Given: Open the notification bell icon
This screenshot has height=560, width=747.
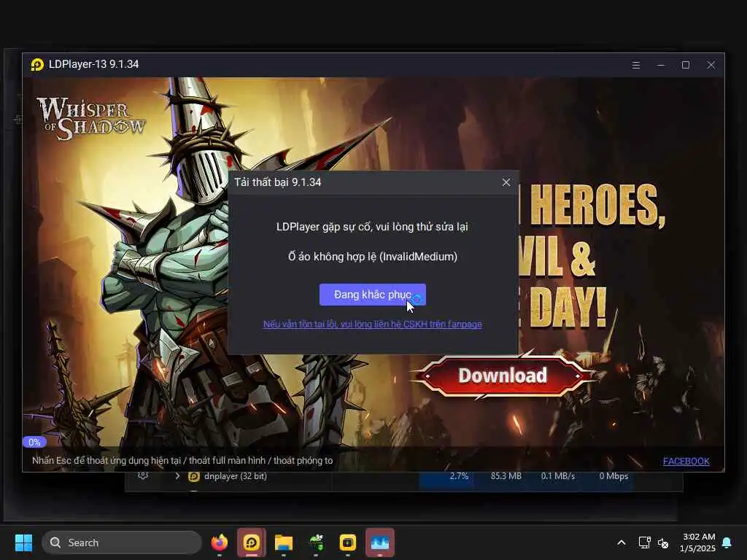Looking at the screenshot, I should click(x=727, y=542).
